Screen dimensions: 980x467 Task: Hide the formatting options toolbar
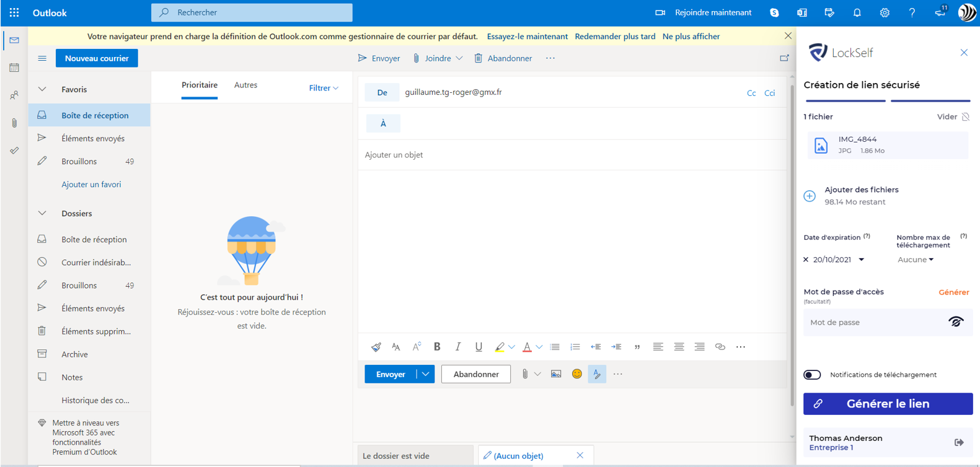click(597, 374)
